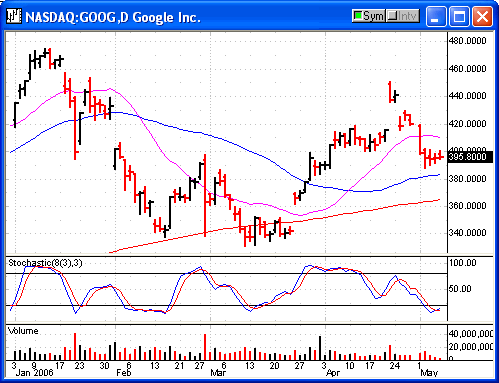Click the May month label on date axis
Screen dimensions: 499x383
pyautogui.click(x=429, y=373)
